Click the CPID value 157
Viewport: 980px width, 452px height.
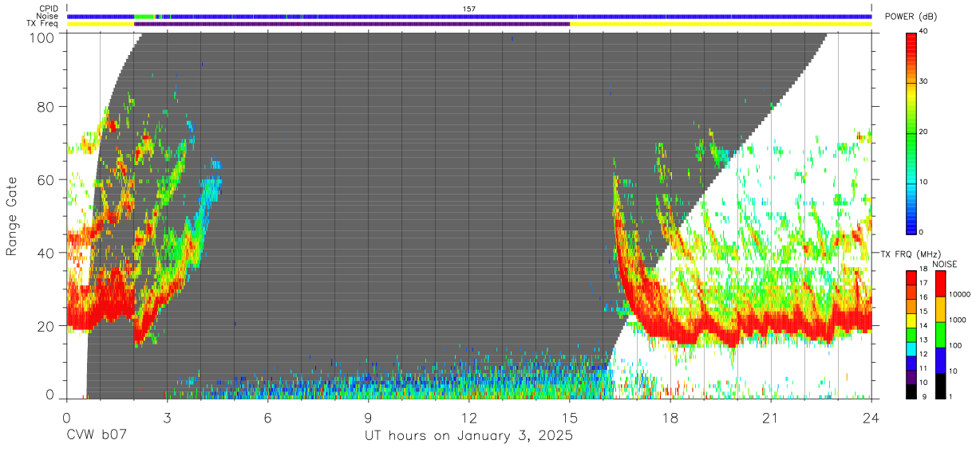point(469,9)
